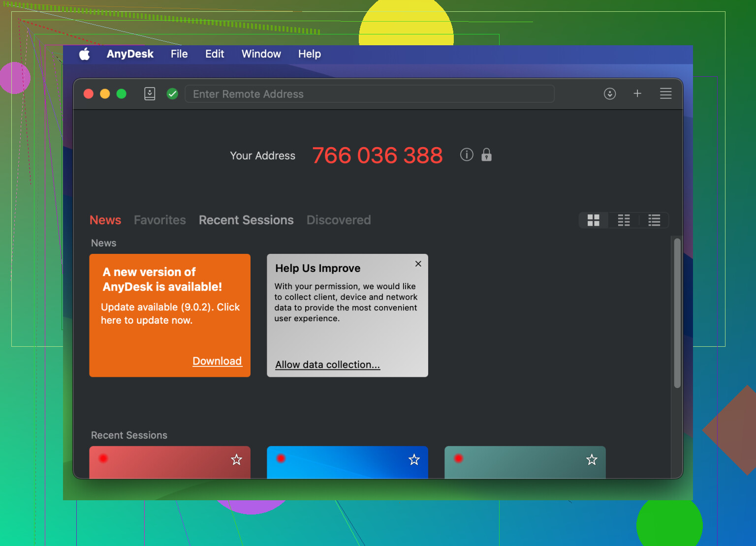Click the green connection status checkmark
This screenshot has height=546, width=756.
point(172,93)
